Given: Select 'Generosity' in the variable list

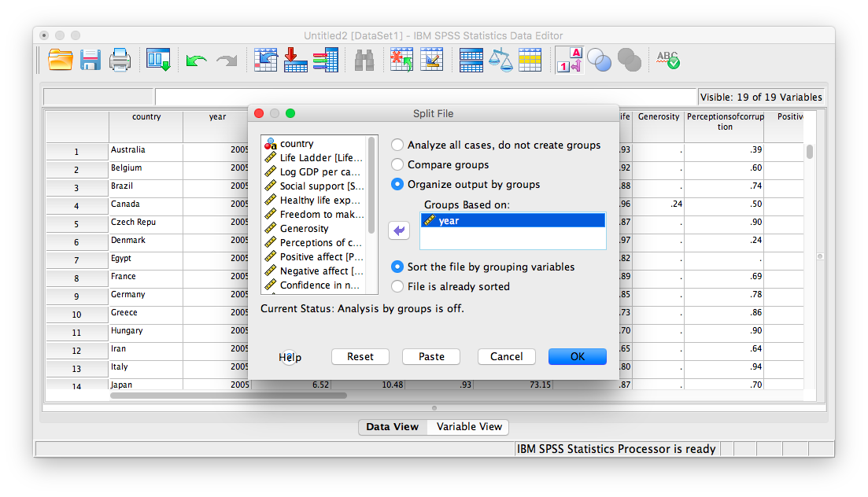Looking at the screenshot, I should point(314,229).
